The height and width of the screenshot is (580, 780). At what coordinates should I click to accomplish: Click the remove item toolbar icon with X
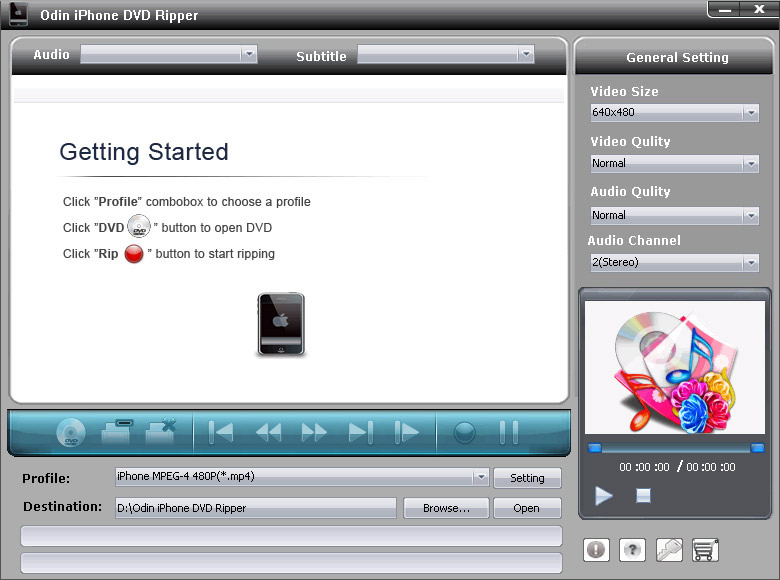(x=161, y=431)
